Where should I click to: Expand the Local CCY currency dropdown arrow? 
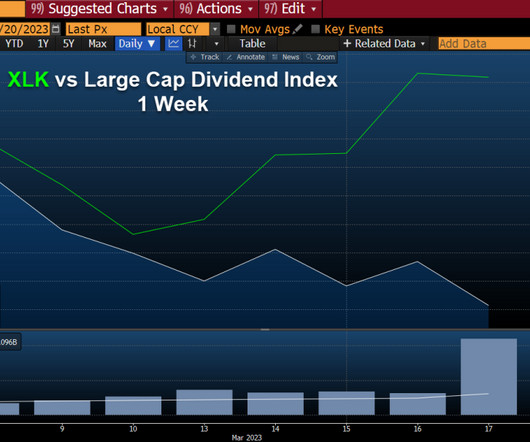215,29
